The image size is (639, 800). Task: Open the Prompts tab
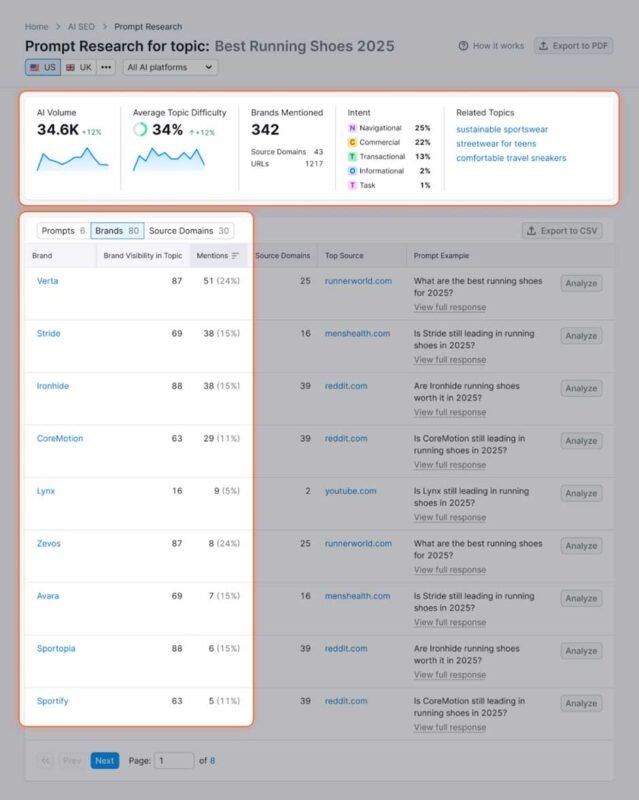(63, 231)
